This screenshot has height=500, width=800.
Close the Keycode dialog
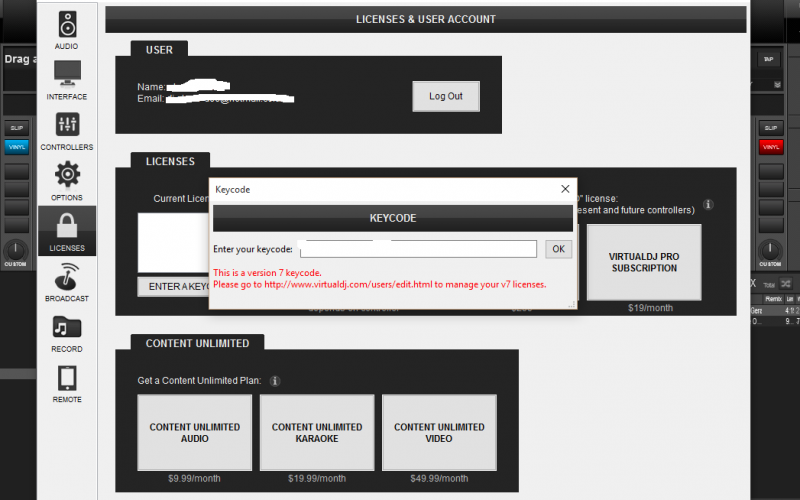(x=565, y=189)
